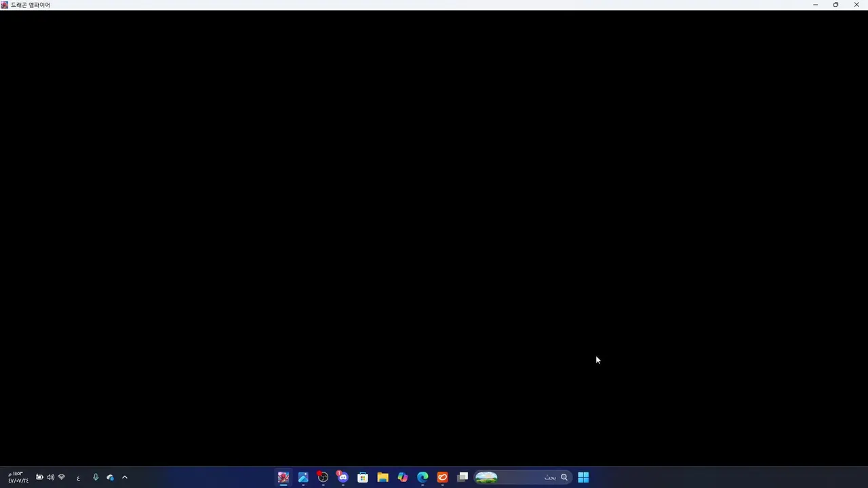The width and height of the screenshot is (868, 488).
Task: Open the volume speaker icon
Action: point(50,477)
